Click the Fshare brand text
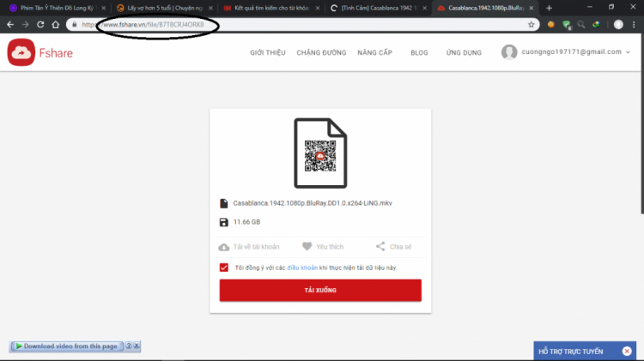 [56, 53]
